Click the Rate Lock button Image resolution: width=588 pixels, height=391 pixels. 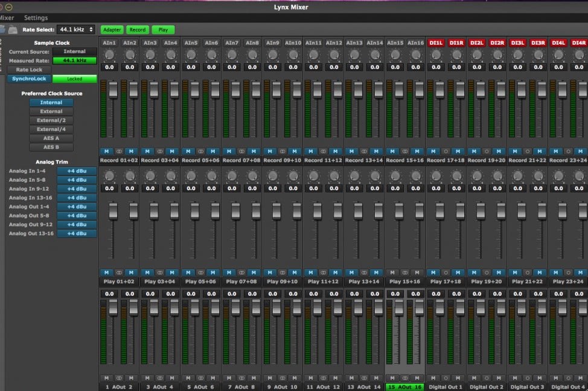coord(29,70)
